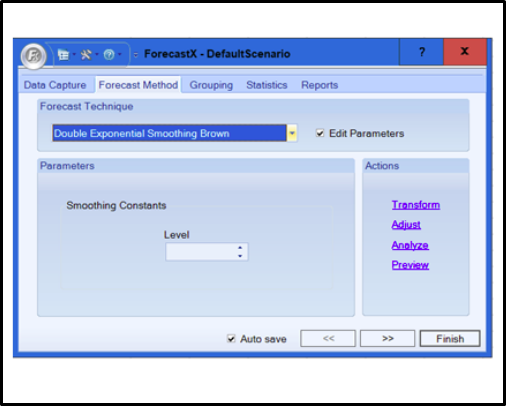
Task: Click the Preview action link
Action: coord(410,265)
